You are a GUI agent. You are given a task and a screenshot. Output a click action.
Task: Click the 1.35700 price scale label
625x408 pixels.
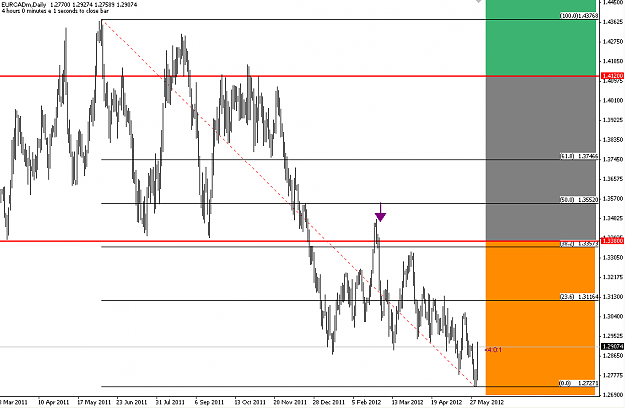point(613,198)
